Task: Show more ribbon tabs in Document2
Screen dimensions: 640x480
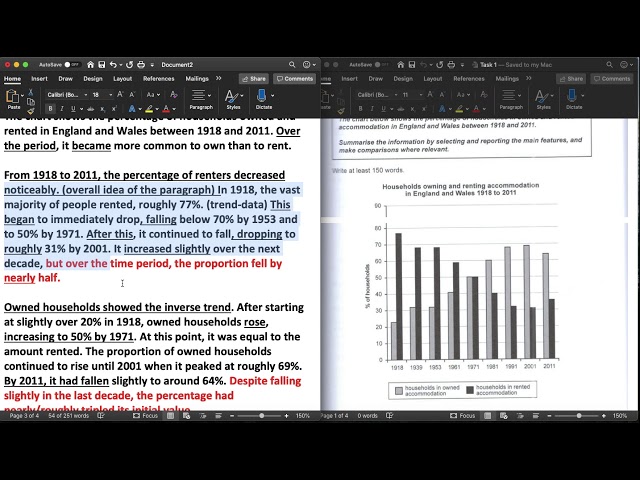Action: pos(218,78)
